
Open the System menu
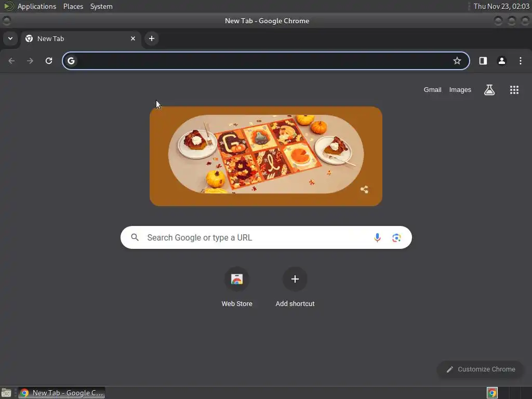pyautogui.click(x=101, y=6)
